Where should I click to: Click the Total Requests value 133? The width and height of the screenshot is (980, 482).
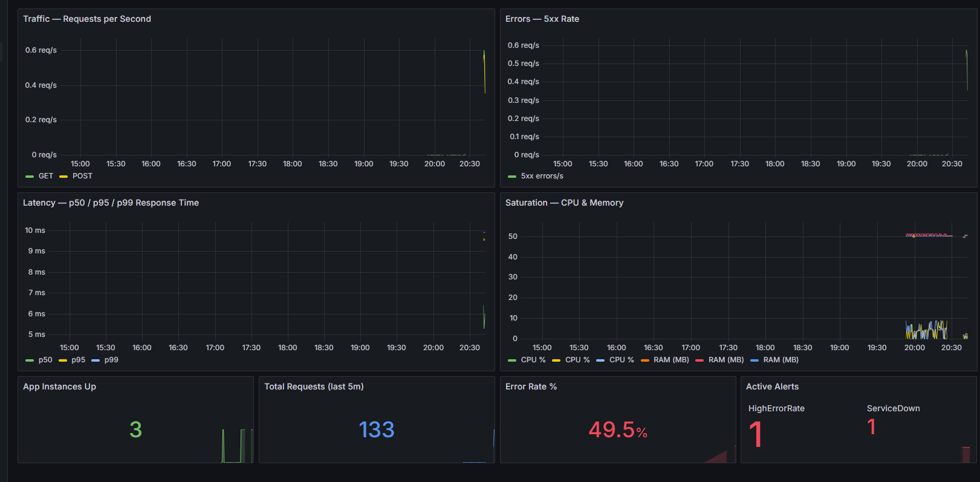(377, 429)
